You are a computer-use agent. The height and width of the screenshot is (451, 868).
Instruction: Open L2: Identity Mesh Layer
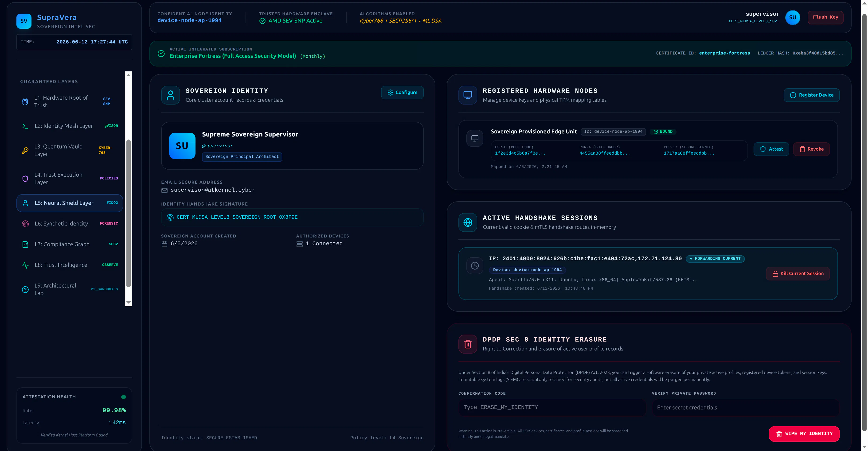coord(70,126)
